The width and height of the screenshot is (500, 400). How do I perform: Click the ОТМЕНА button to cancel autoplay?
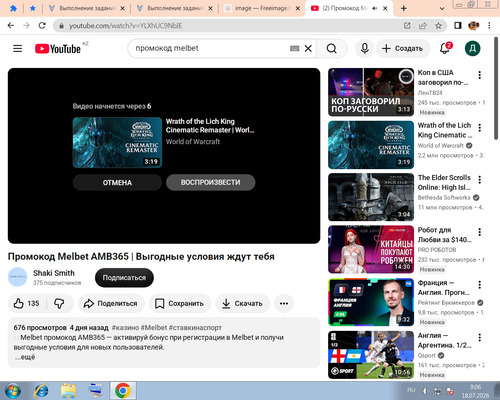click(x=117, y=183)
